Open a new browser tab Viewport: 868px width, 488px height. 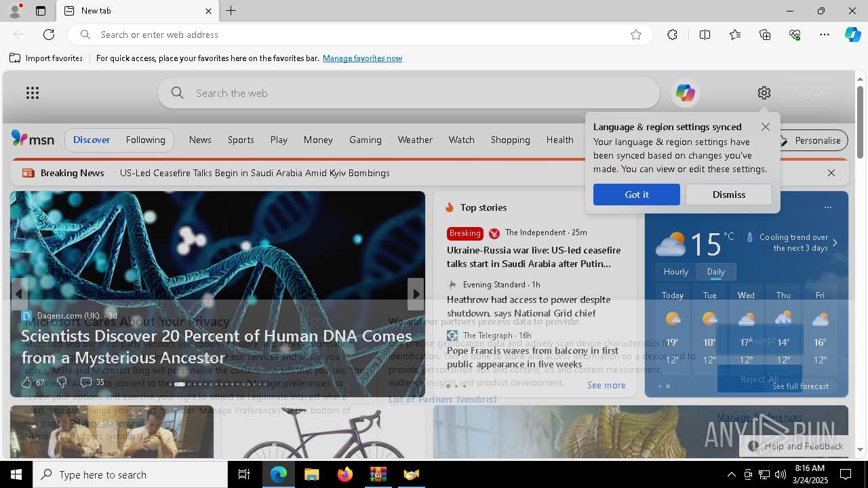(231, 11)
